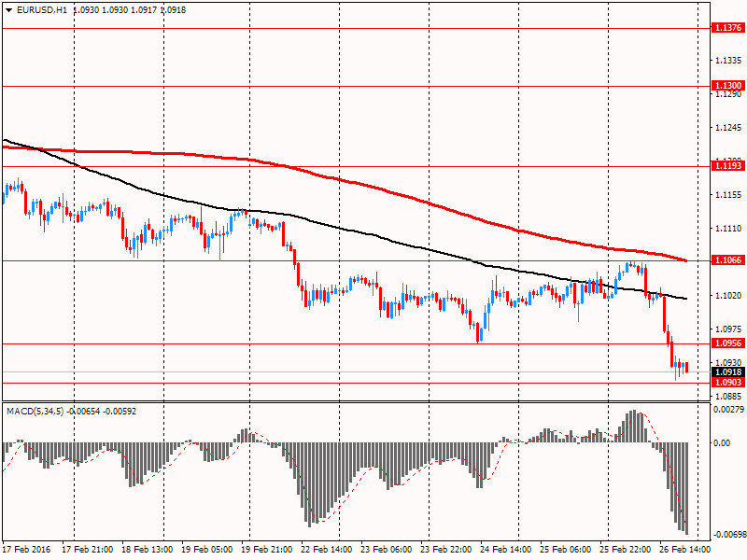The height and width of the screenshot is (560, 747).
Task: Click the MACD values -0.00654 -0.00592
Action: (x=102, y=411)
